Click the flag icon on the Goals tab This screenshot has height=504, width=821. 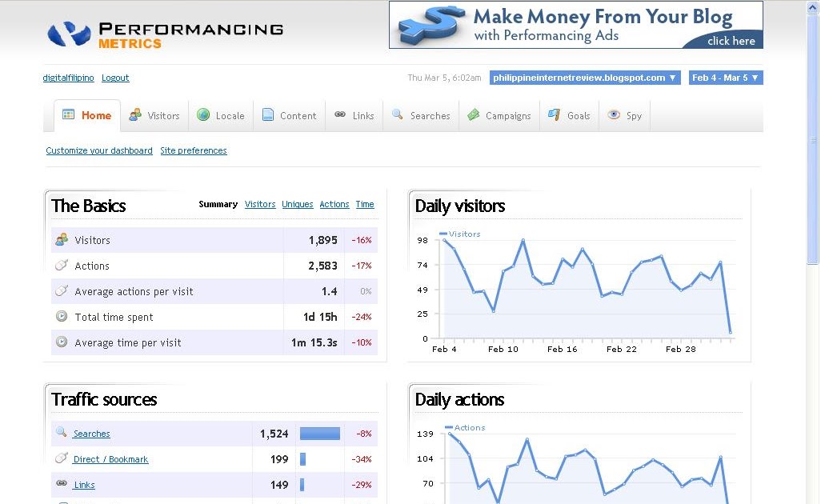pos(552,115)
